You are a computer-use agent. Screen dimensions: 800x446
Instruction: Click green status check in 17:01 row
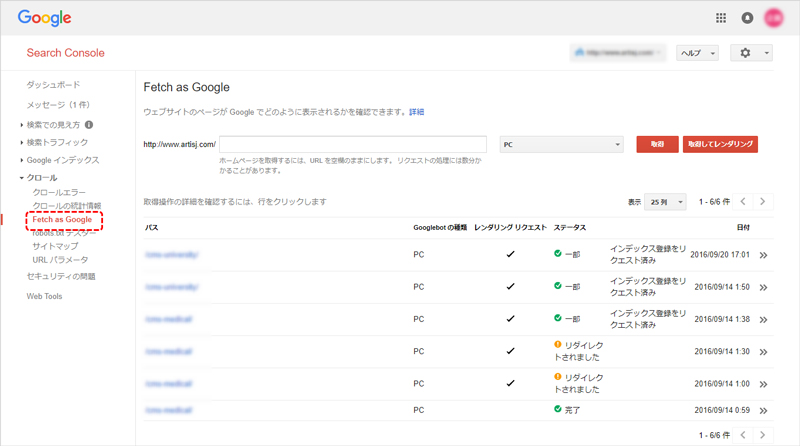[x=558, y=254]
